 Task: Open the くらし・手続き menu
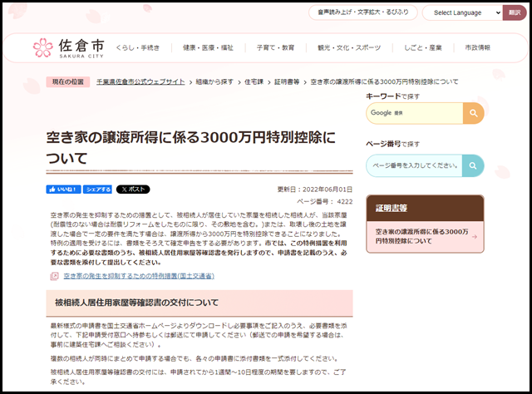click(x=137, y=48)
